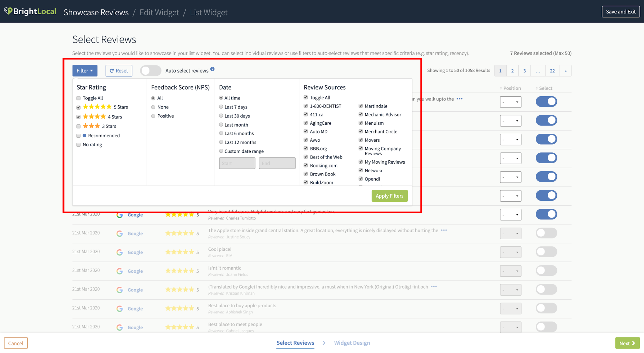Go to results page 3
The height and width of the screenshot is (353, 644).
[x=524, y=71]
